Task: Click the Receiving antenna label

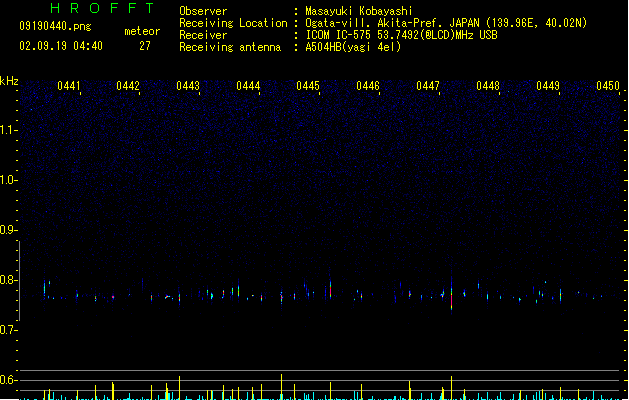Action: (x=230, y=47)
